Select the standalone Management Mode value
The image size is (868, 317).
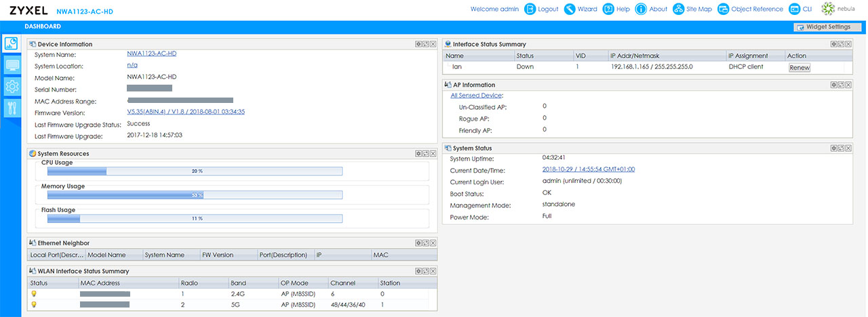(559, 205)
